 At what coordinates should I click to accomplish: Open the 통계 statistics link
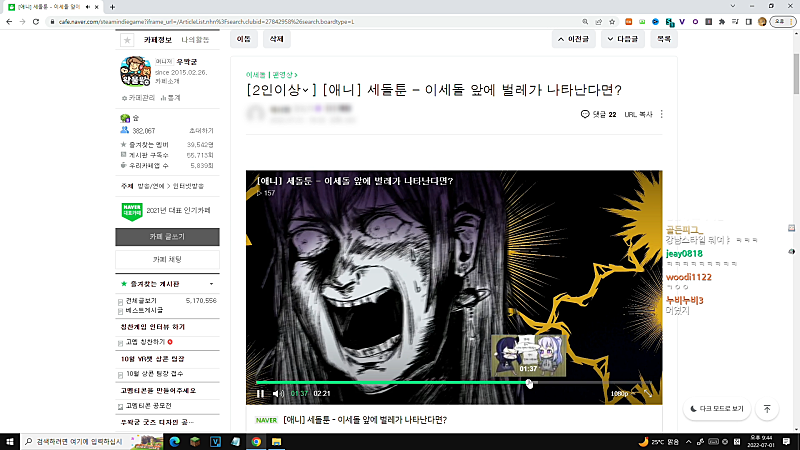click(170, 98)
